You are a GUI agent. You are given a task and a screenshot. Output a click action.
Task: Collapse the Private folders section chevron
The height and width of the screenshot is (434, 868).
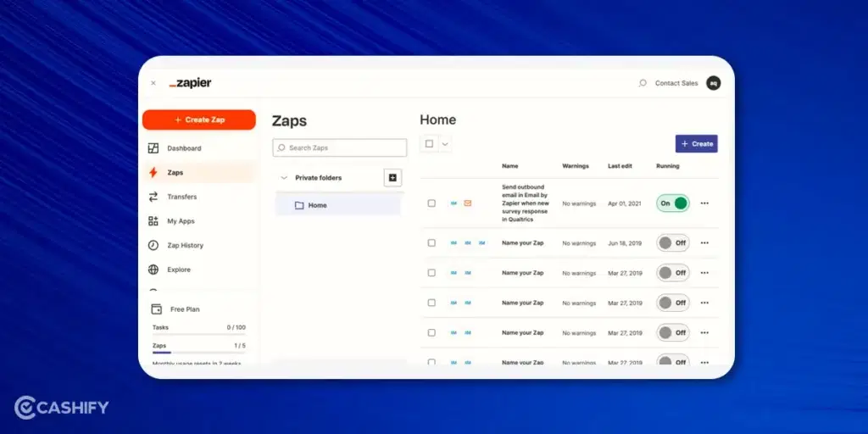click(x=284, y=178)
